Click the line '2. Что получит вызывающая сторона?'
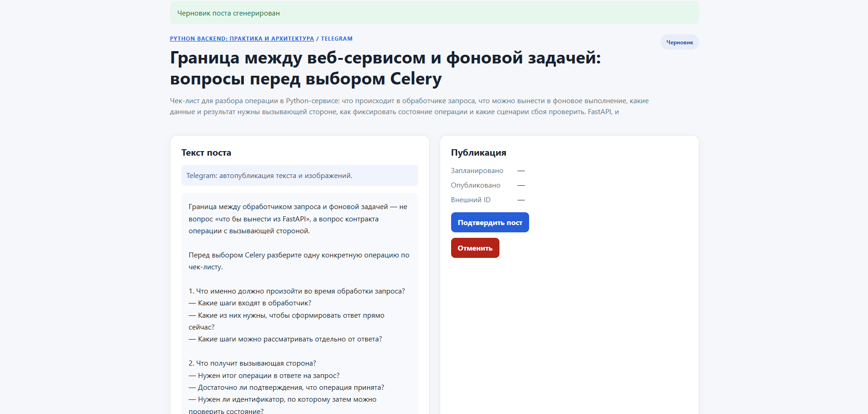This screenshot has height=414, width=868. [252, 363]
